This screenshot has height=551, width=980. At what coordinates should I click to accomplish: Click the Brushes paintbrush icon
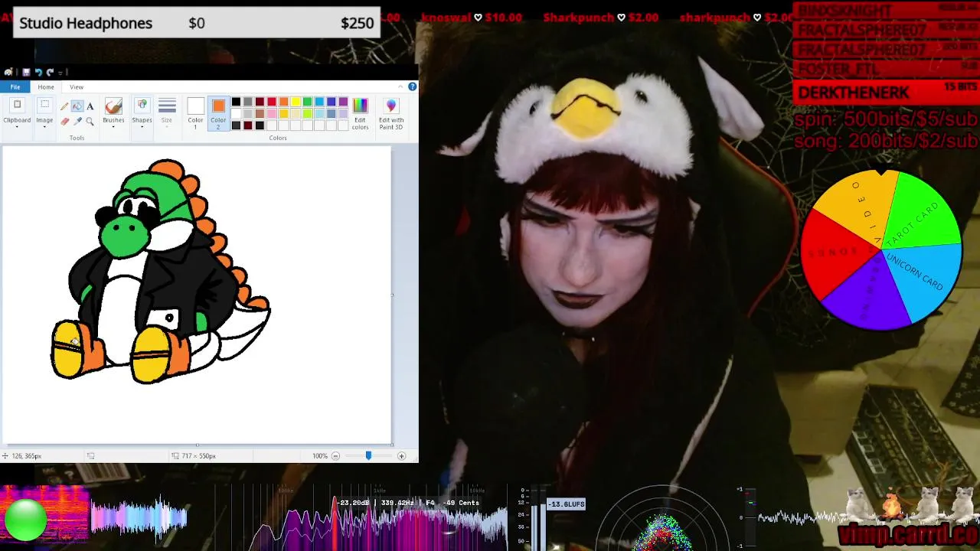pyautogui.click(x=113, y=106)
